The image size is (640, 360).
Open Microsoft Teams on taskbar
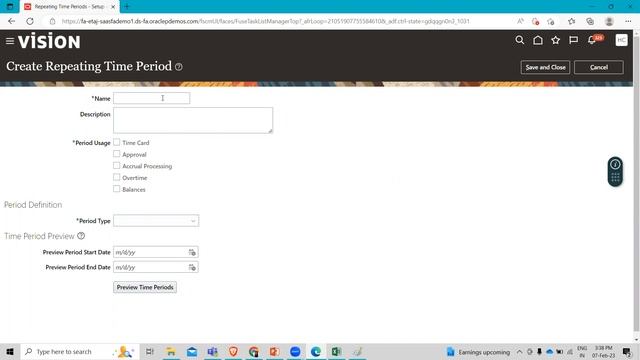pos(212,351)
